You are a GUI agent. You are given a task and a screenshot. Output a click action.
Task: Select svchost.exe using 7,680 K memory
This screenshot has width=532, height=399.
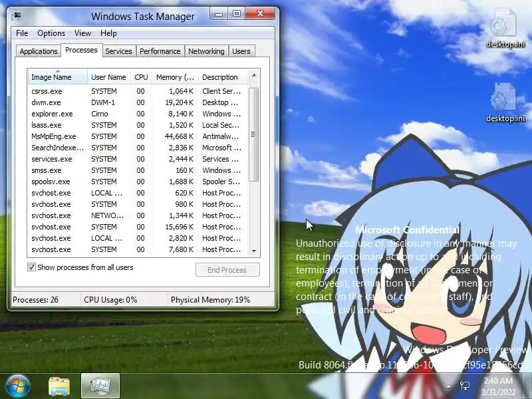(x=138, y=249)
